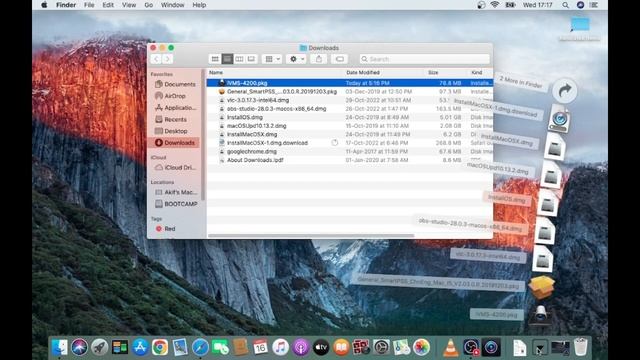Open the Go menu

click(149, 5)
